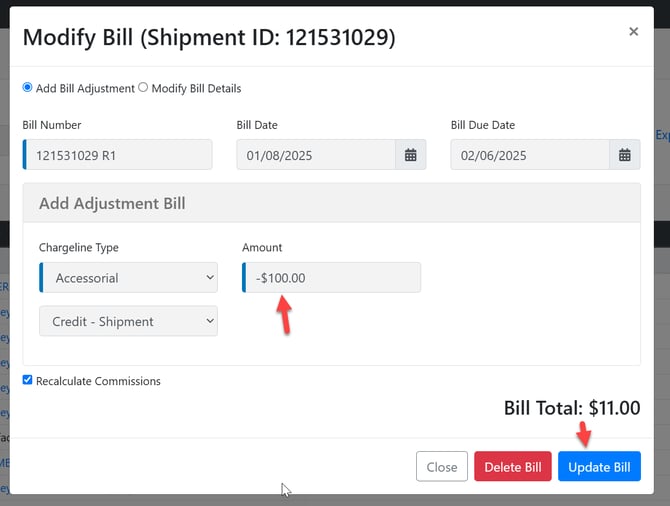Viewport: 670px width, 506px height.
Task: Click the Bill Number field
Action: click(118, 155)
